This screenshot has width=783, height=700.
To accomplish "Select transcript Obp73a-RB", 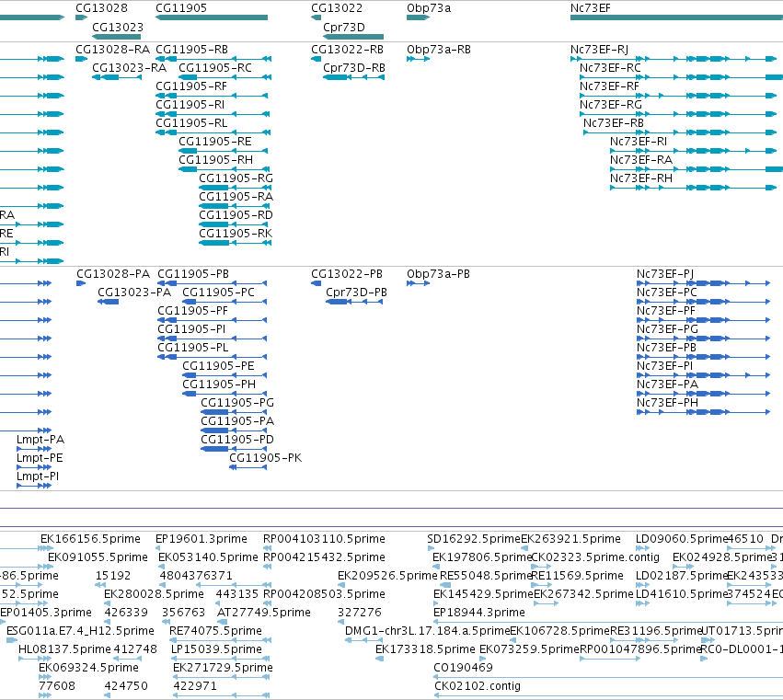I will point(439,50).
